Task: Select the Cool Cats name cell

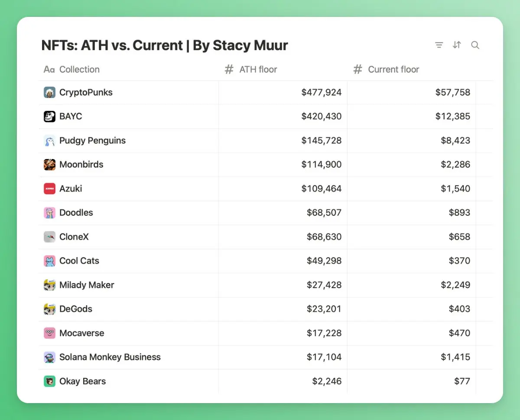Action: point(129,261)
